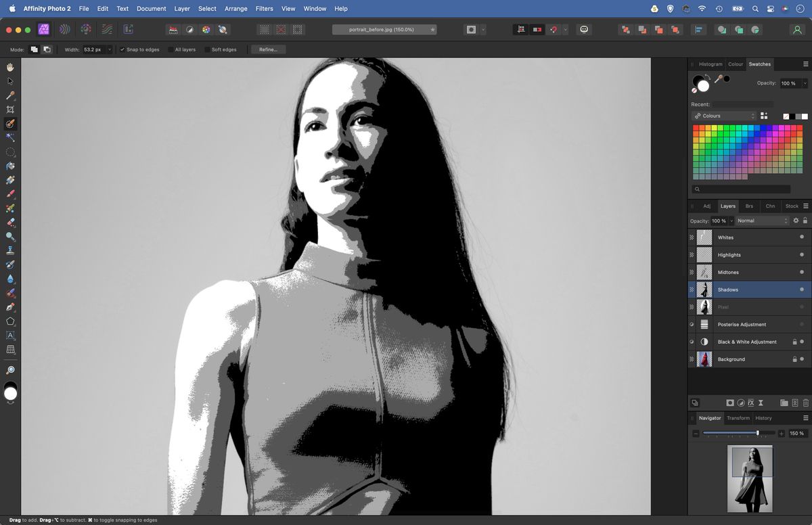Click the Background layer thumbnail
The height and width of the screenshot is (525, 812).
click(704, 359)
